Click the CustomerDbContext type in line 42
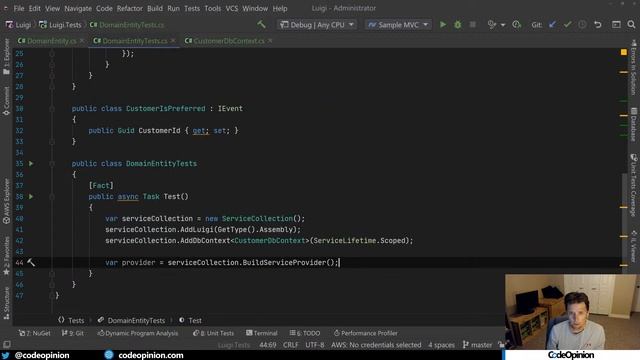The image size is (640, 360). (269, 240)
